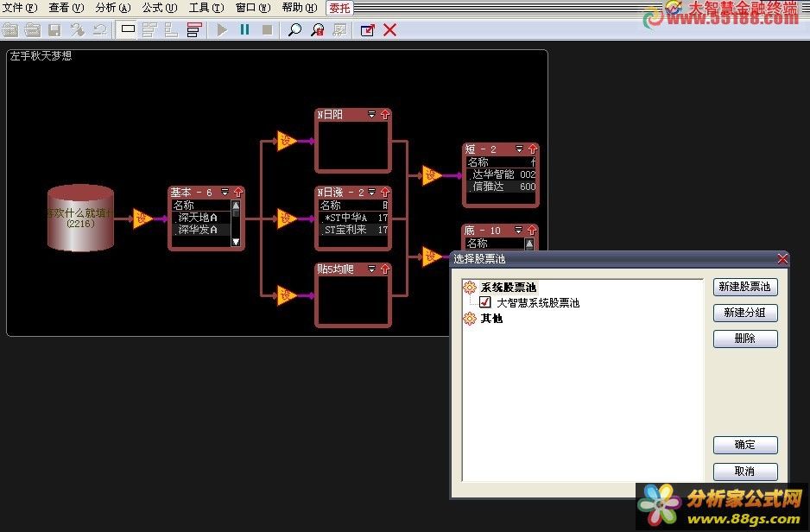Close the 选择股票池 dialog

782,259
